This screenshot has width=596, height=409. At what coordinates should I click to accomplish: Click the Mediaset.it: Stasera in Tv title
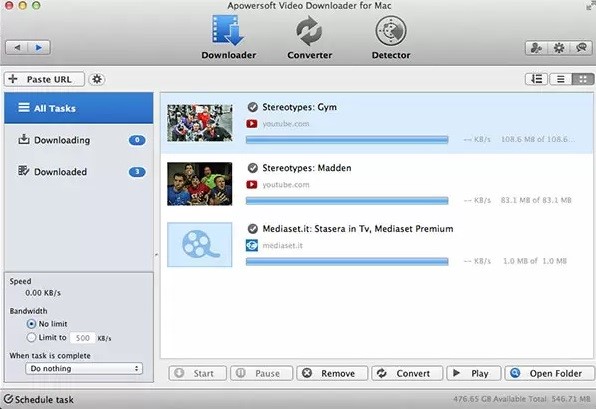click(x=358, y=229)
